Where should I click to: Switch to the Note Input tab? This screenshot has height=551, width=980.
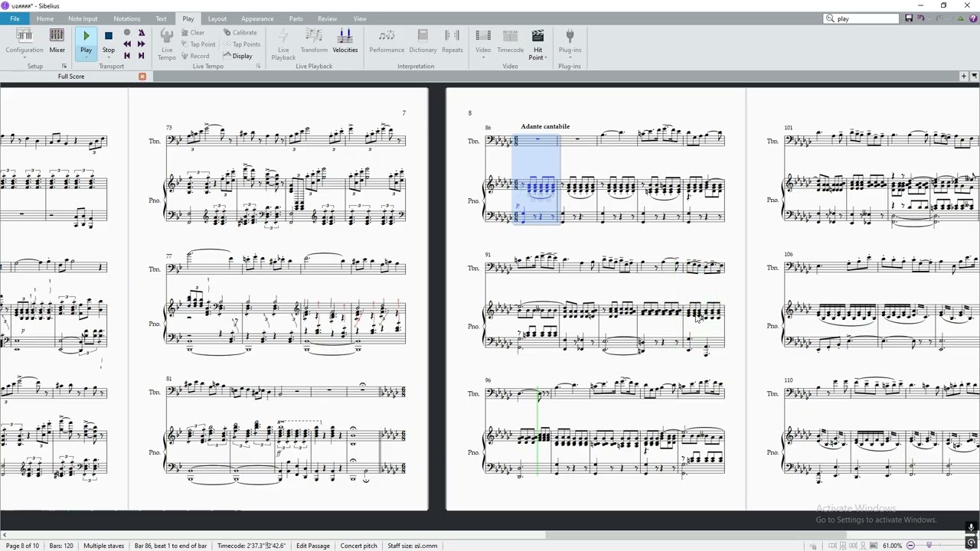coord(83,18)
